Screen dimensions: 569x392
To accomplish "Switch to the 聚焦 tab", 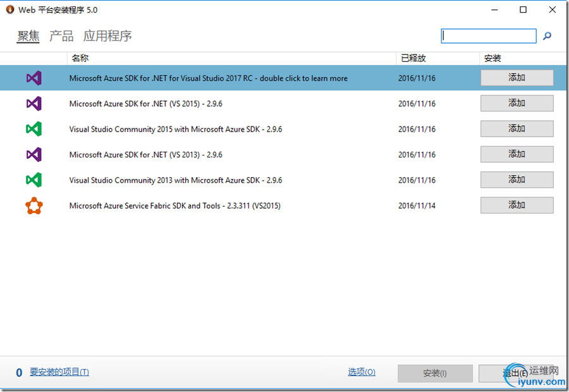I will [x=28, y=36].
